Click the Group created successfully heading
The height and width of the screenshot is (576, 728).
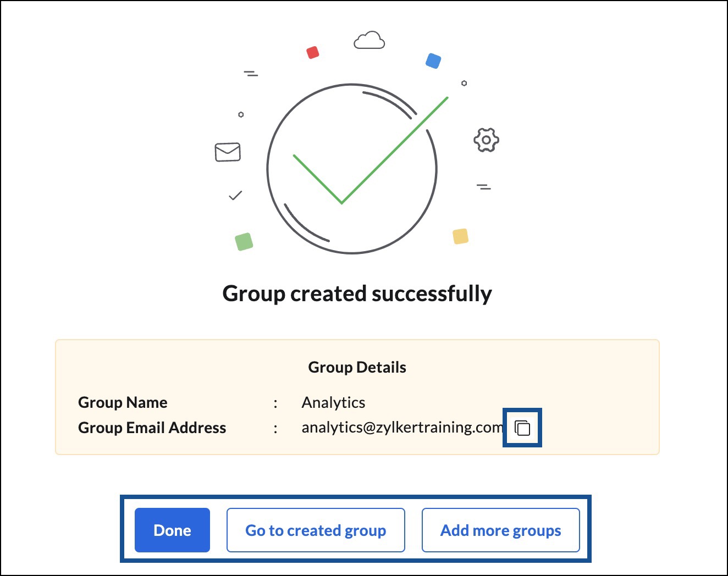357,293
